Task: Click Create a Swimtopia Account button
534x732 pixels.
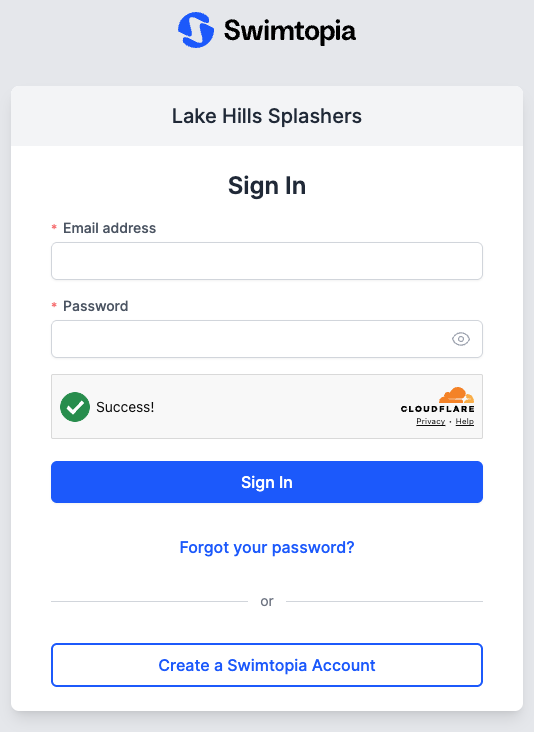Action: tap(267, 665)
